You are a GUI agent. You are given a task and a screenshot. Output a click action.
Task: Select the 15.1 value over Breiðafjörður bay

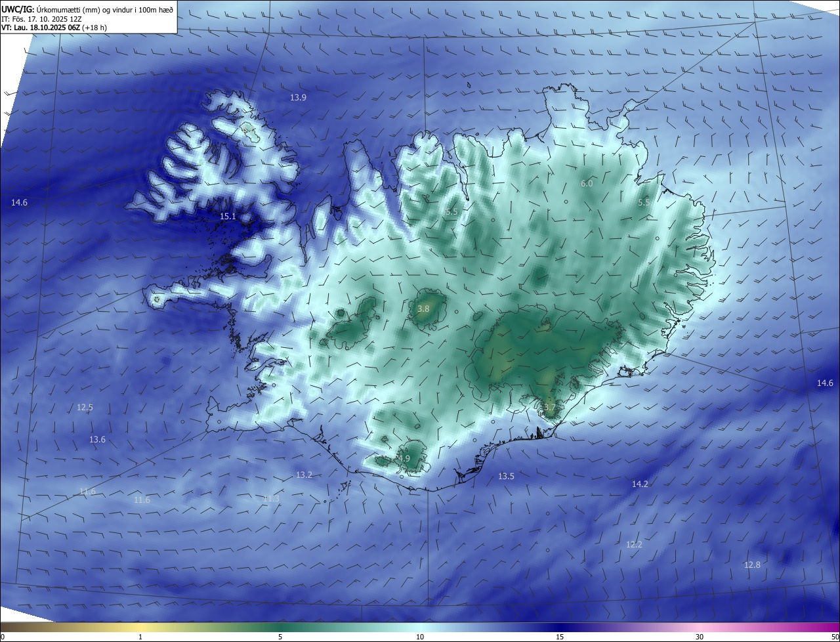[228, 216]
